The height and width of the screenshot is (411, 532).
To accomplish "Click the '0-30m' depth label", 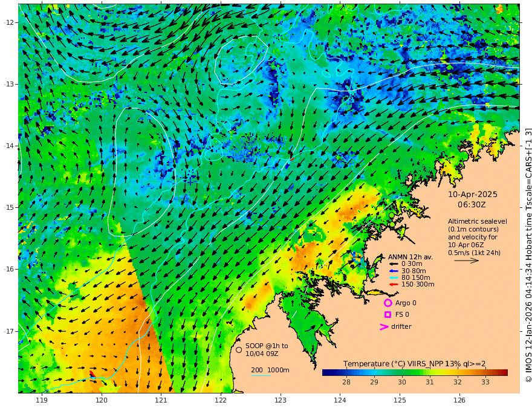I will pyautogui.click(x=412, y=264).
